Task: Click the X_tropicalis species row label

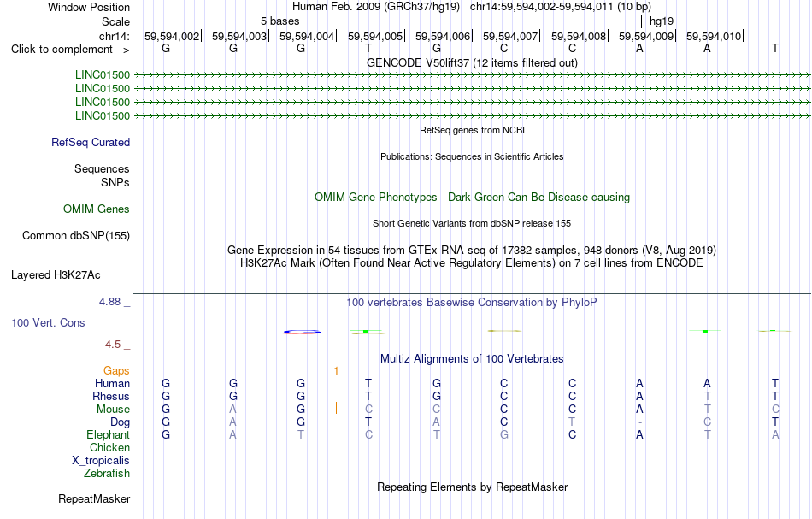Action: pos(101,461)
